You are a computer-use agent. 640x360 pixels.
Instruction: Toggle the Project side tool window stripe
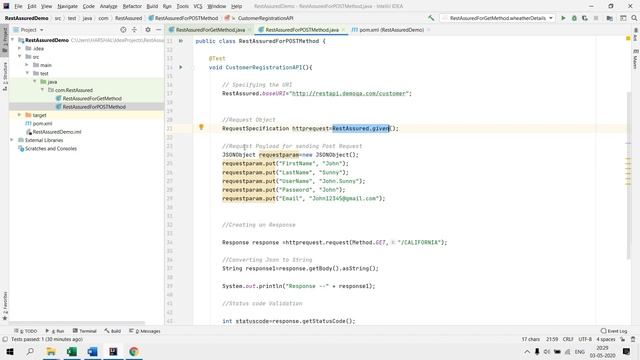(x=5, y=39)
